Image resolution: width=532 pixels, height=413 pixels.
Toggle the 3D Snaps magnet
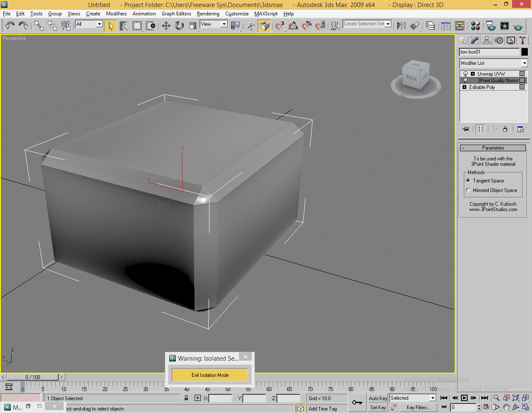coord(280,26)
